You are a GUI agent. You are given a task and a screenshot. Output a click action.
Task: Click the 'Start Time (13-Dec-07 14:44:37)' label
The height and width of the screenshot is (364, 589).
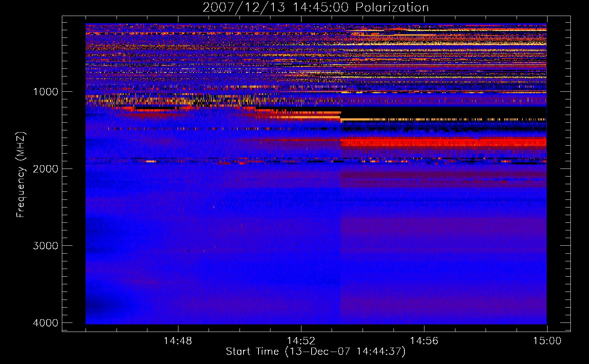[x=316, y=352]
